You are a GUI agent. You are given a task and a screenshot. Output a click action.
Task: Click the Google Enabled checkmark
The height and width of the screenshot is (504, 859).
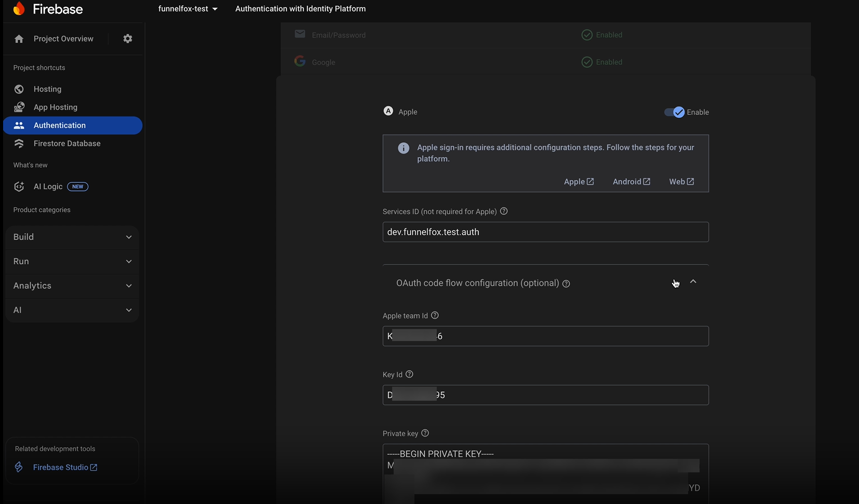pos(587,62)
